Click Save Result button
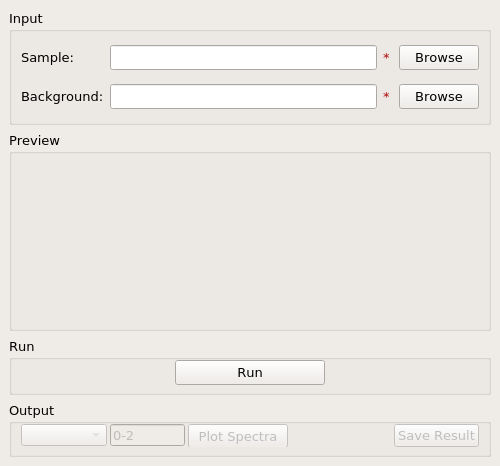This screenshot has height=466, width=500. 436,435
